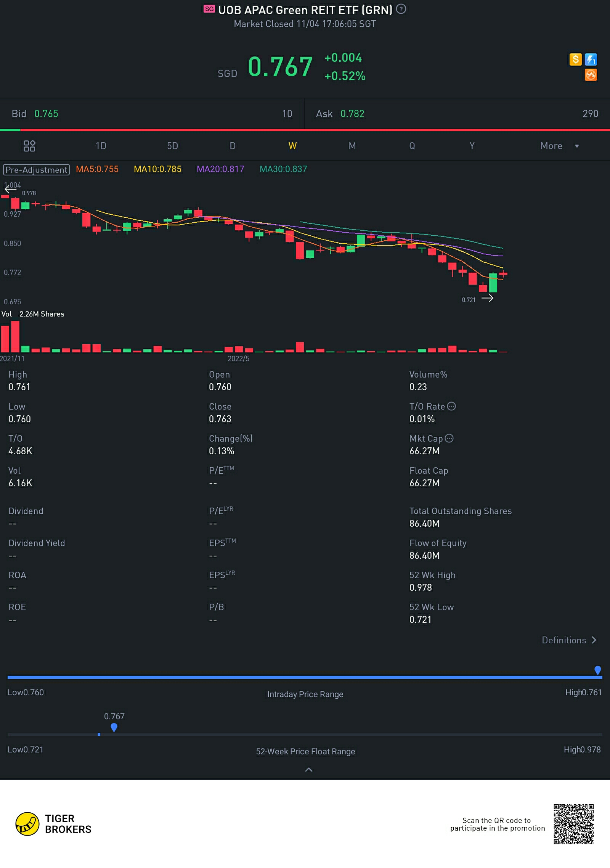The image size is (610, 868).
Task: Click the Intraday Price Range marker
Action: [598, 670]
